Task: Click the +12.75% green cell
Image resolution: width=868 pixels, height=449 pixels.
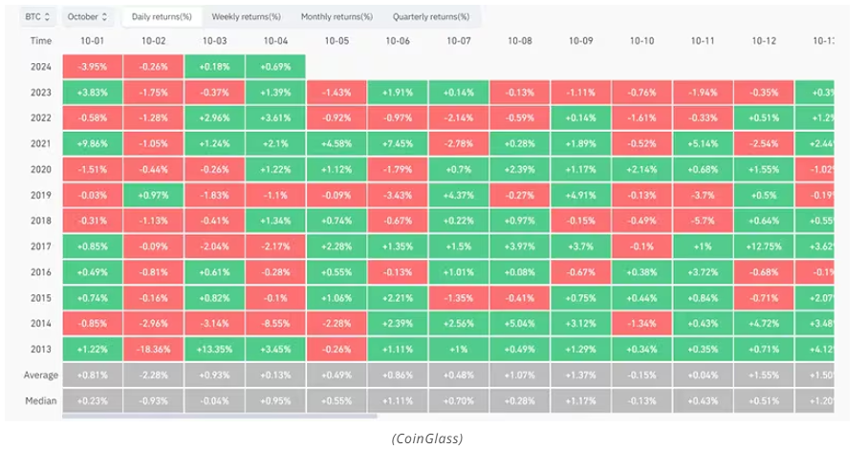Action: [764, 247]
